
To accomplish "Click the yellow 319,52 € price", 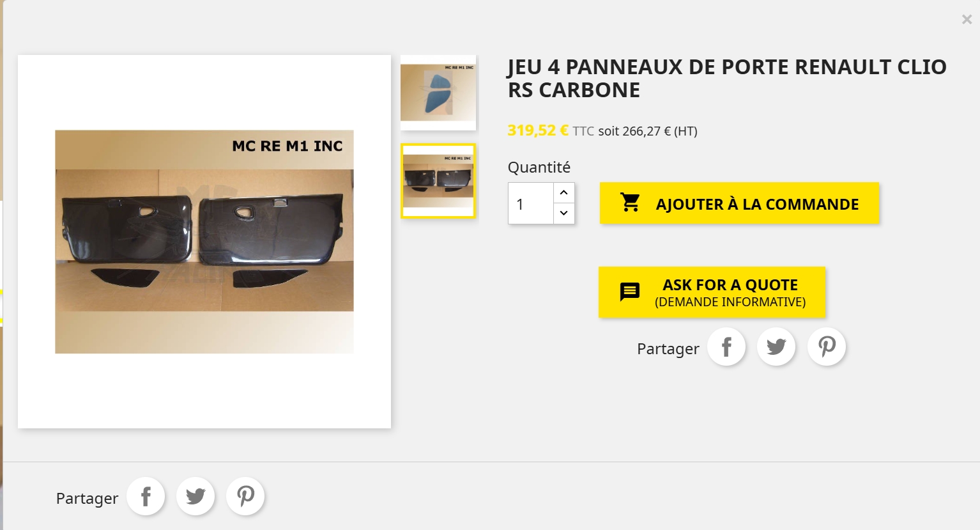I will (538, 130).
